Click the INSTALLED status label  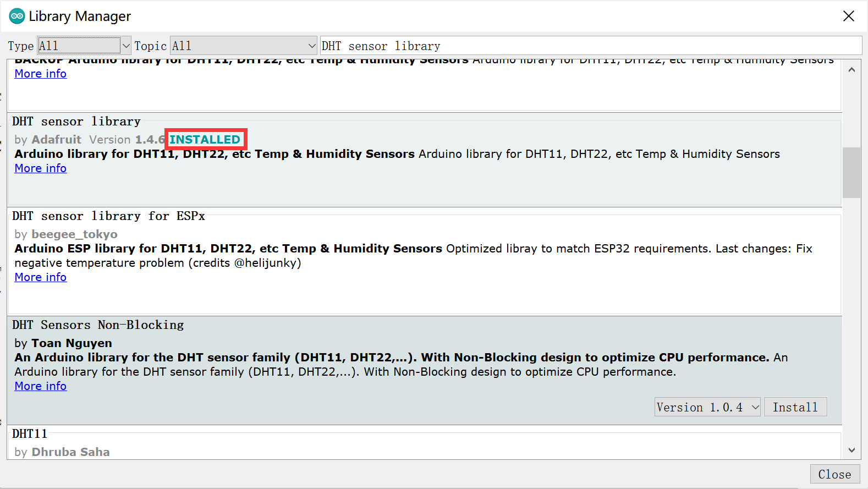pos(205,140)
